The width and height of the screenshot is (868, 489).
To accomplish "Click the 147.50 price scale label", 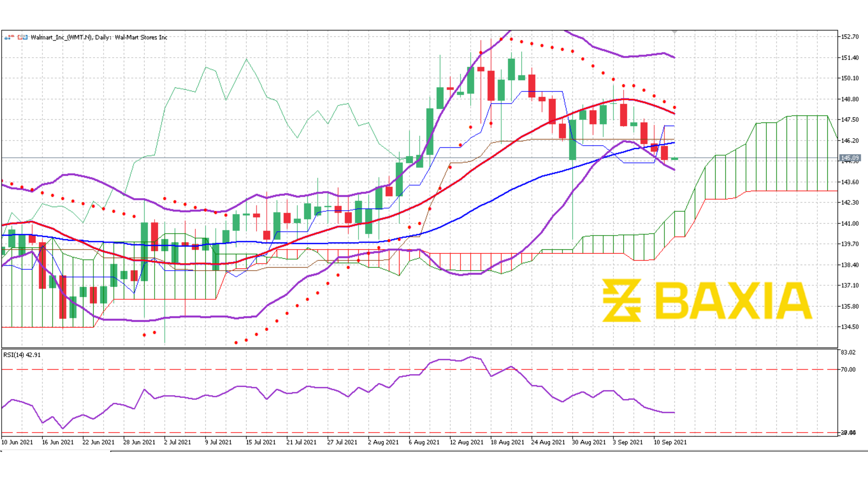I will tap(850, 120).
